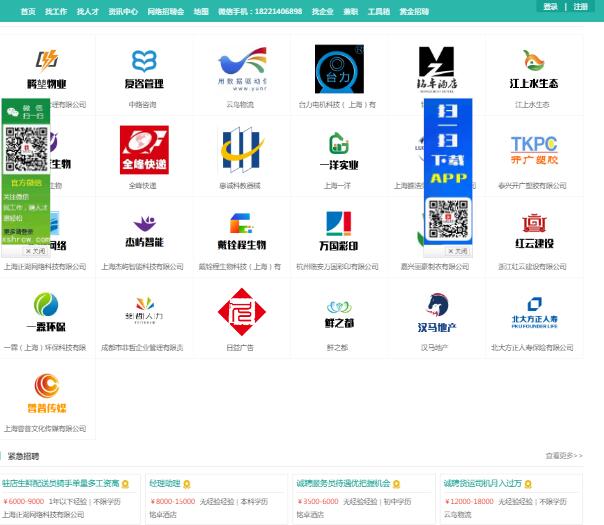The height and width of the screenshot is (525, 604).
Task: Click ¥6000-9000 salary text
Action: (x=23, y=502)
